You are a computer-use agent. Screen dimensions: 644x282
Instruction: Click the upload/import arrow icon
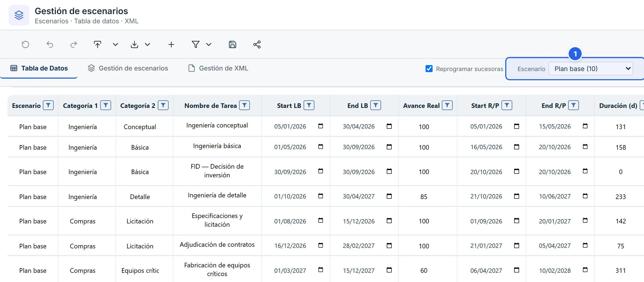(98, 44)
